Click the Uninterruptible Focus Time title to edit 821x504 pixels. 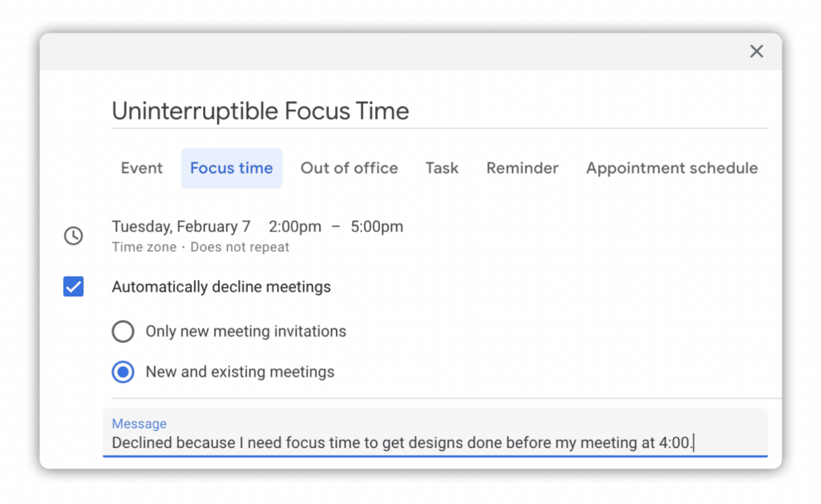coord(261,111)
